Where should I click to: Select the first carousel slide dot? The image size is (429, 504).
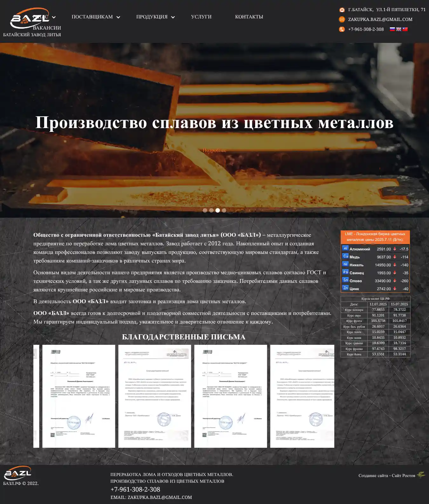tap(205, 210)
